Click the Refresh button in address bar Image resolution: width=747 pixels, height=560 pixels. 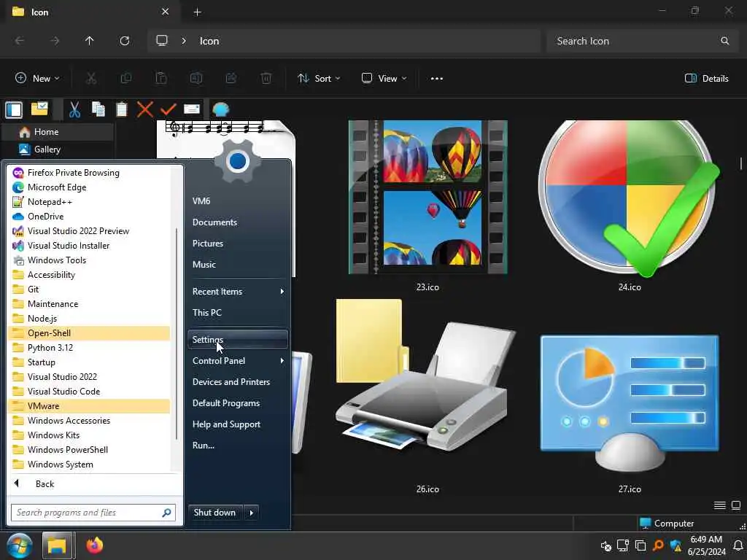tap(125, 41)
